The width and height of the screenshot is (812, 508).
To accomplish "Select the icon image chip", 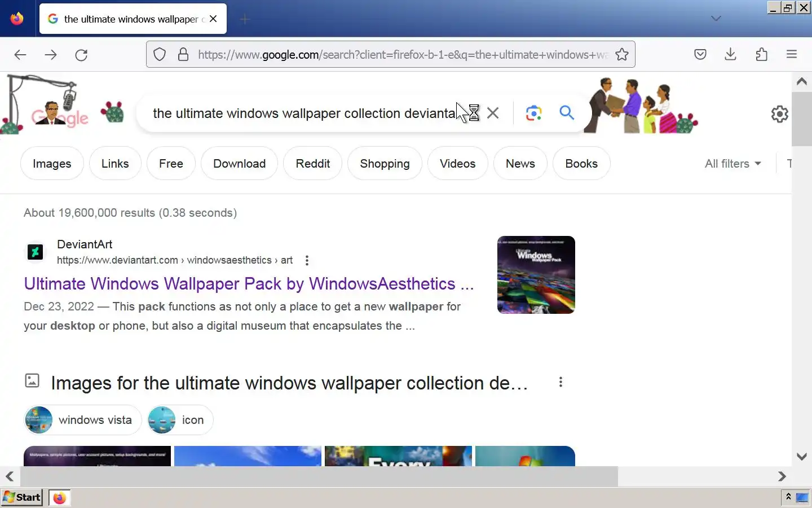I will (180, 420).
